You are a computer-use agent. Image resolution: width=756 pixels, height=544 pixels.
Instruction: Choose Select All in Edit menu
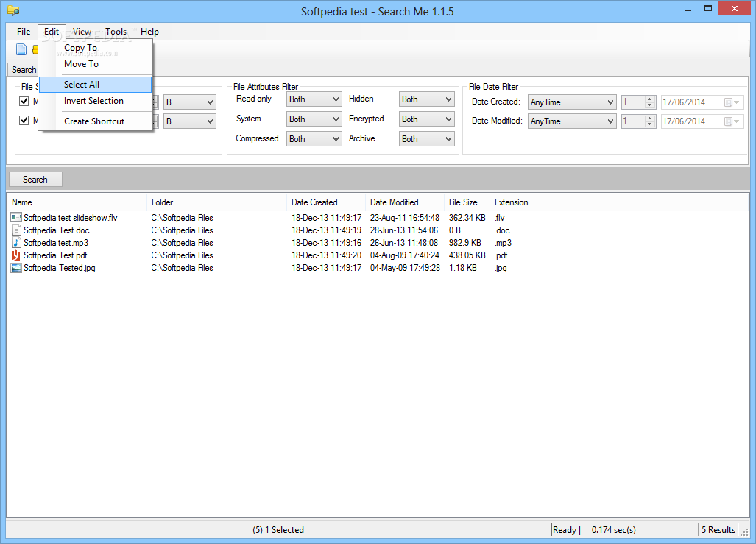click(96, 85)
